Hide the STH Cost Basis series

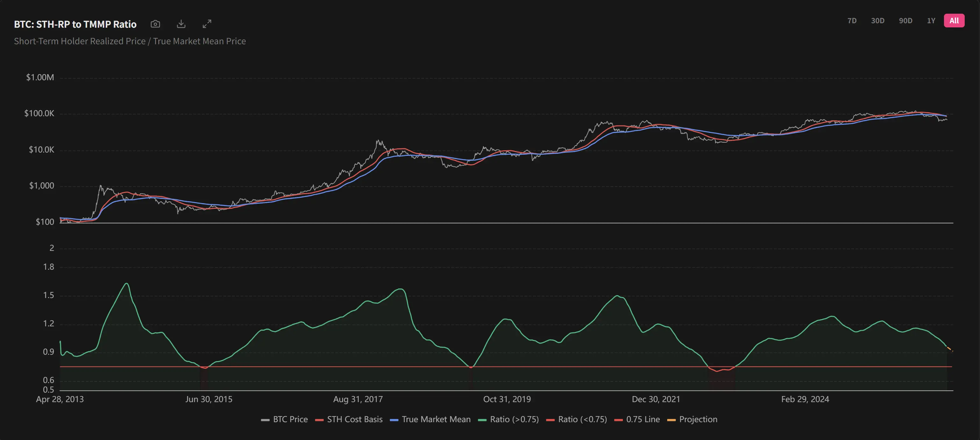pos(355,419)
